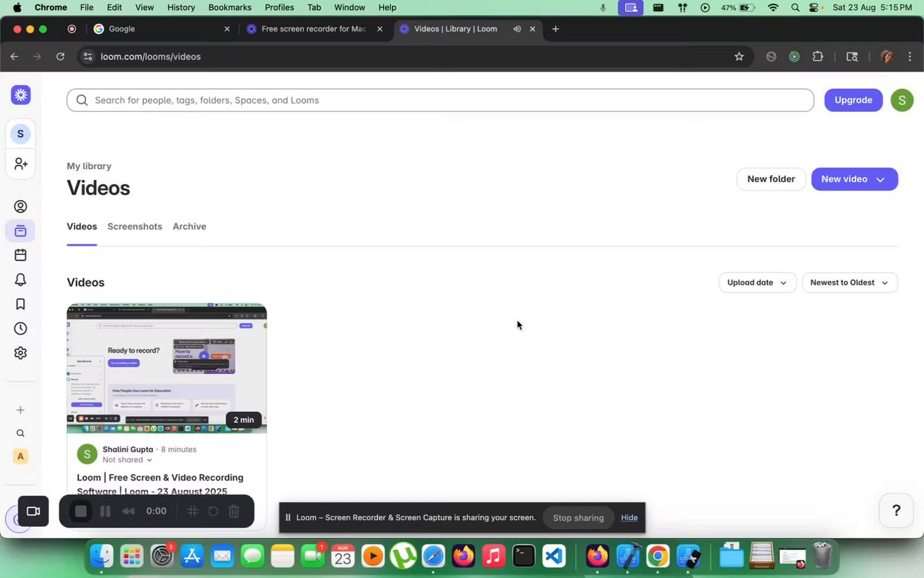Screen dimensions: 924x578
Task: Click the Chrome three-dot menu
Action: tap(910, 56)
